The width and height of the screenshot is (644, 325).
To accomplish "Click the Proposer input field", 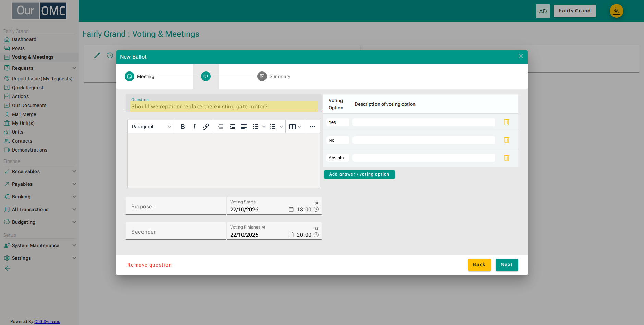I will pos(176,206).
